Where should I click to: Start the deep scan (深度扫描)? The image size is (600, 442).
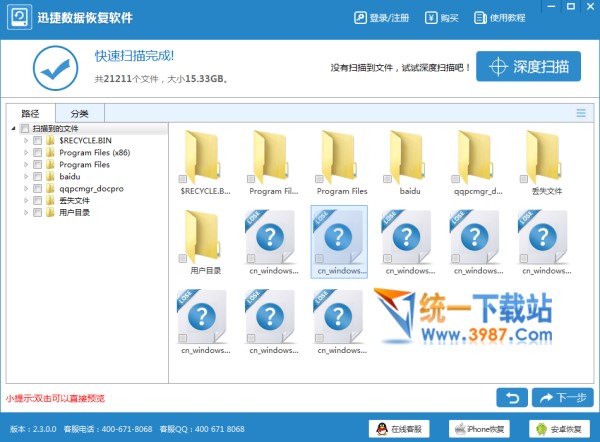click(x=528, y=66)
